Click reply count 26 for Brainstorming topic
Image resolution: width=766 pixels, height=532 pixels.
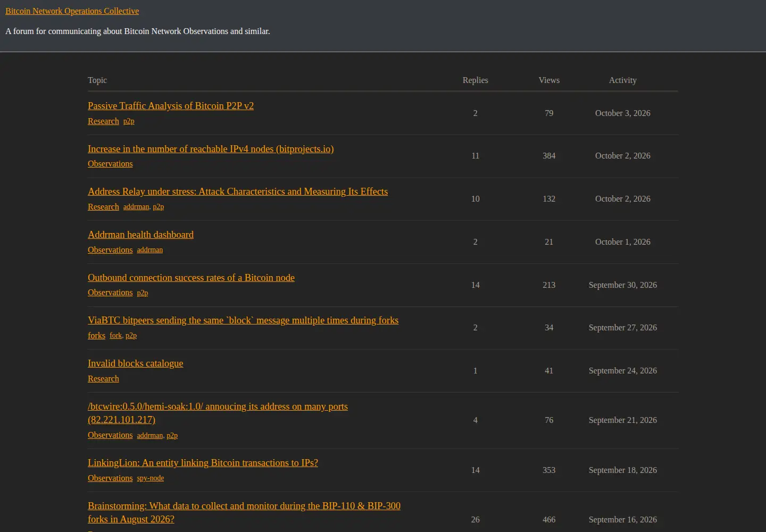pyautogui.click(x=476, y=519)
